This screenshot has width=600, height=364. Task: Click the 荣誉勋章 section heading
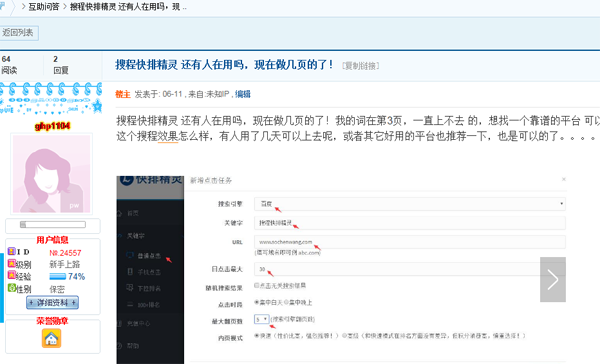(52, 321)
